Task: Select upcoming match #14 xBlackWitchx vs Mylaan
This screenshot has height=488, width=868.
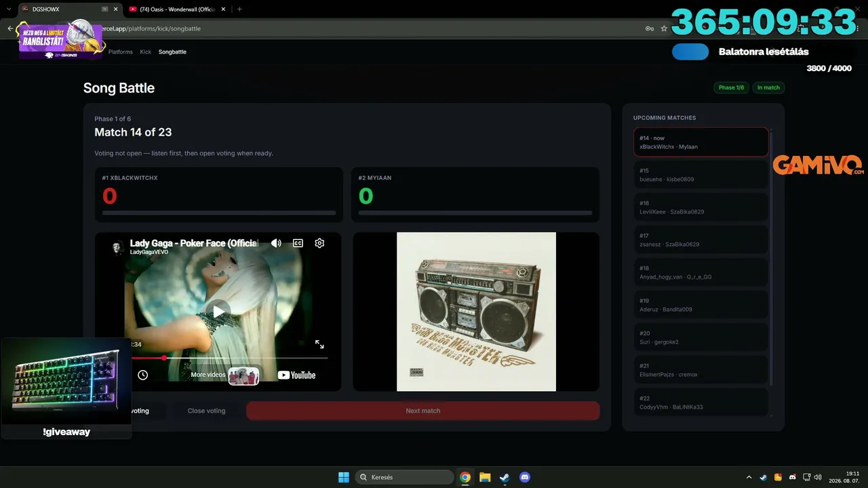Action: click(701, 142)
